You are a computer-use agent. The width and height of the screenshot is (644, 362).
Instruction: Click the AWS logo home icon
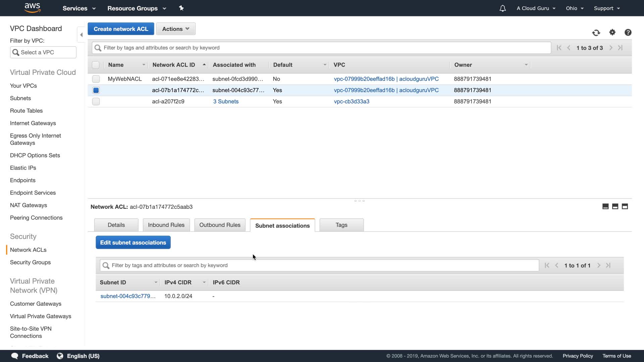coord(33,8)
